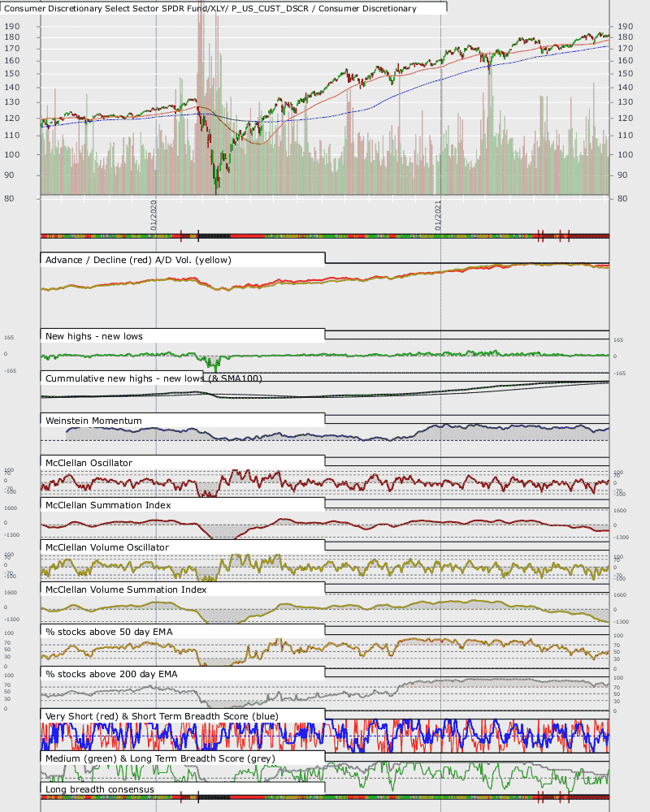Click the "Weinstein Momentum" panel label
The width and height of the screenshot is (650, 812).
pos(93,421)
